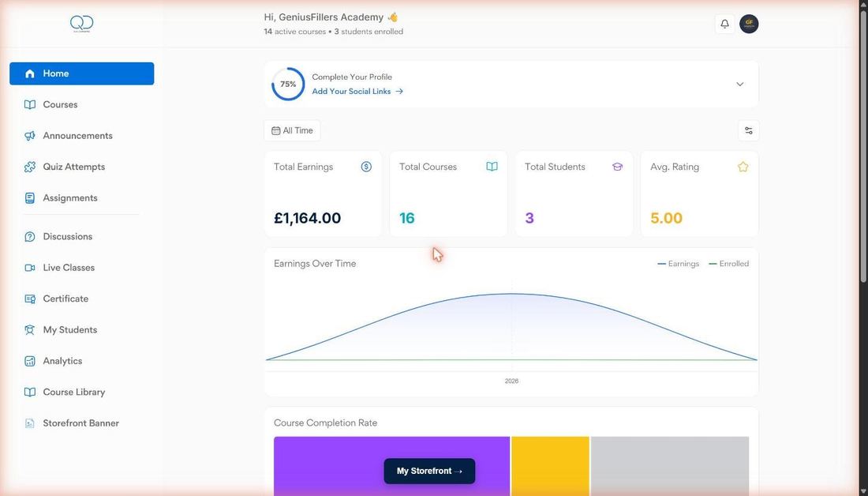This screenshot has width=868, height=496.
Task: Open Assignments in sidebar
Action: pyautogui.click(x=82, y=197)
